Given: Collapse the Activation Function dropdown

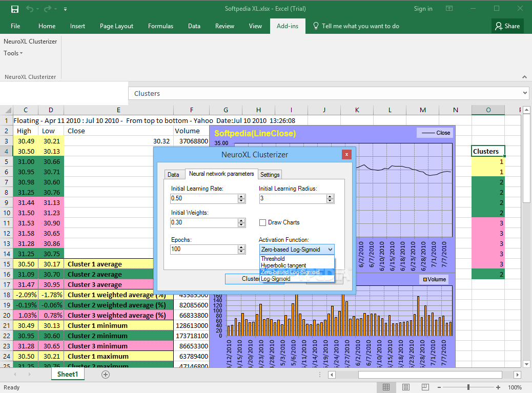Looking at the screenshot, I should (330, 250).
